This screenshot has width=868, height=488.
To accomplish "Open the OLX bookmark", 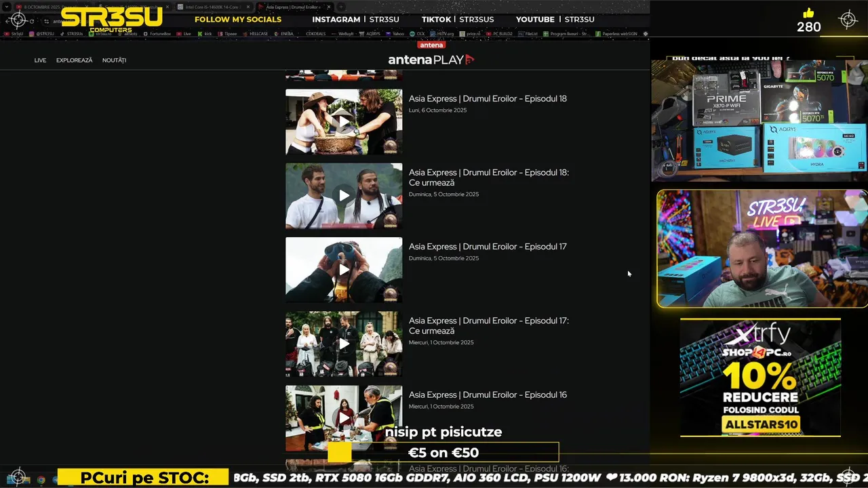I will pyautogui.click(x=417, y=33).
